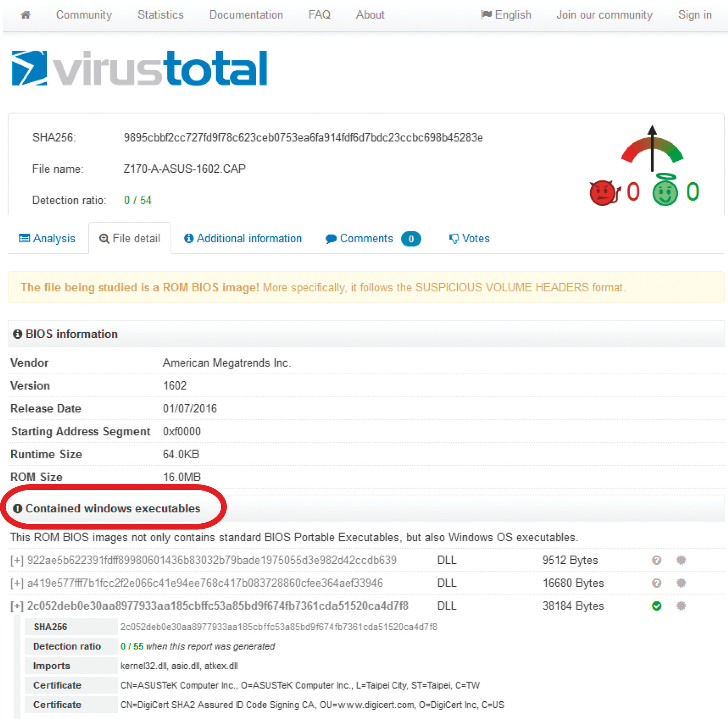Collapse the 2c052deb DLL hash entry
The height and width of the screenshot is (719, 728).
click(x=17, y=606)
